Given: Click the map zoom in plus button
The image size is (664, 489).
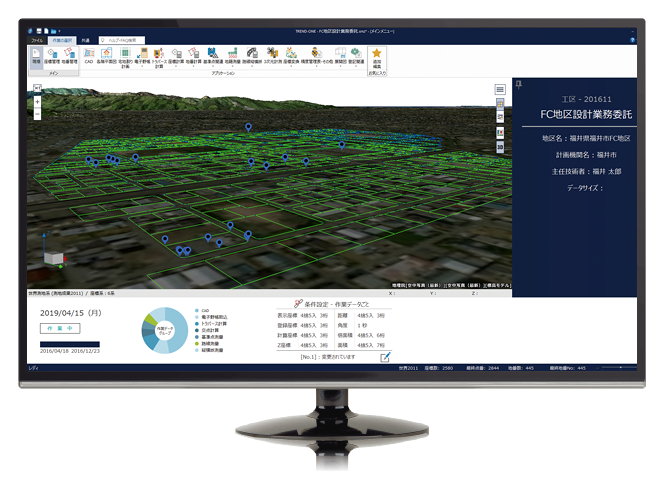Looking at the screenshot, I should point(37,102).
